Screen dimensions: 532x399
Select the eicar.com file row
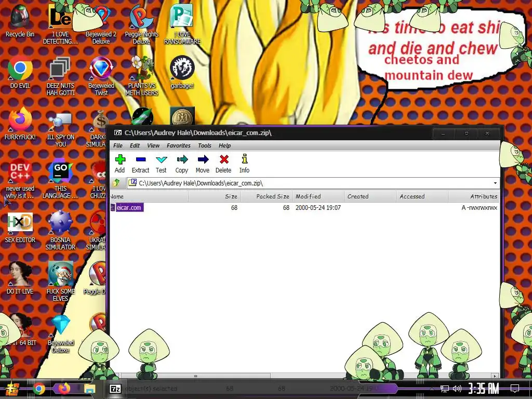click(x=304, y=208)
